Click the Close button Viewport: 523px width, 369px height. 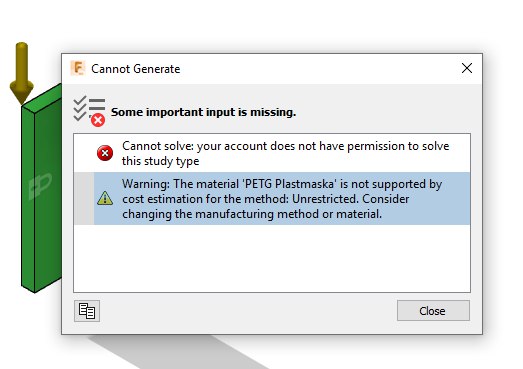coord(433,311)
